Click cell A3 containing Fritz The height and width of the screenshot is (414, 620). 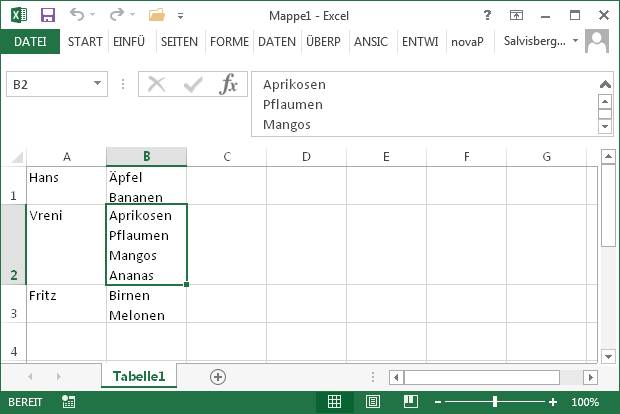click(x=66, y=304)
